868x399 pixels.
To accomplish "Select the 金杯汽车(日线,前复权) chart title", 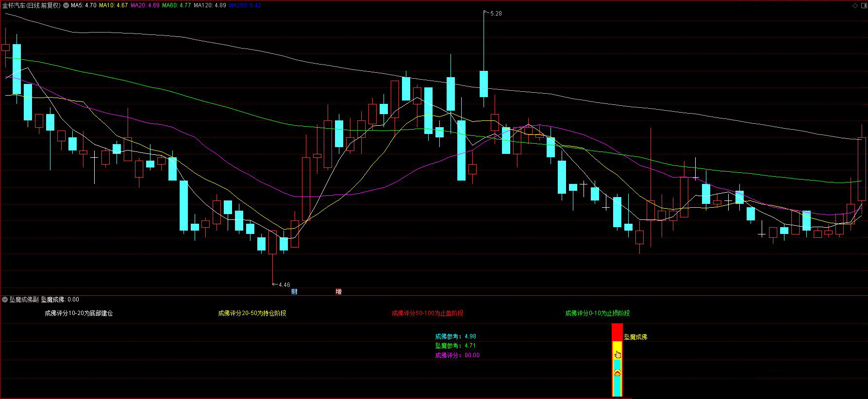I will (31, 5).
